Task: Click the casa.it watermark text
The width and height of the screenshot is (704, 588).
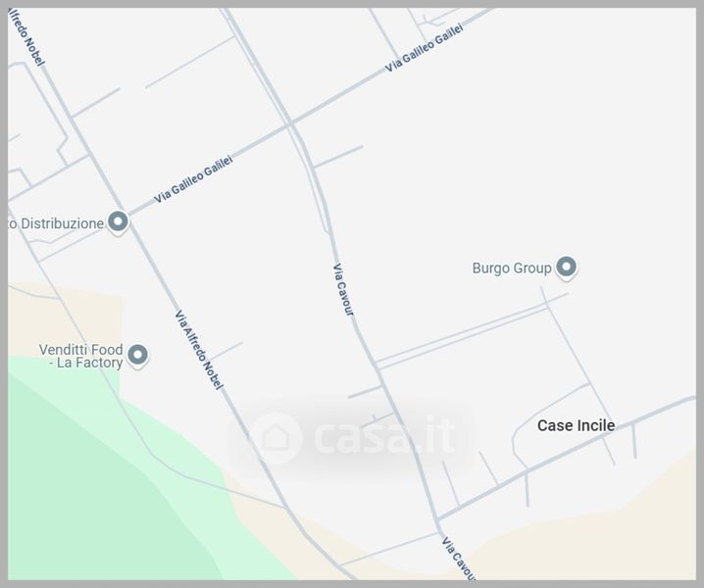Action: (x=385, y=434)
